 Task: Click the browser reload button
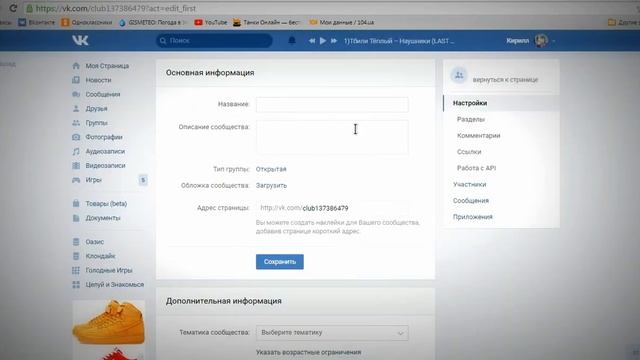pos(13,8)
